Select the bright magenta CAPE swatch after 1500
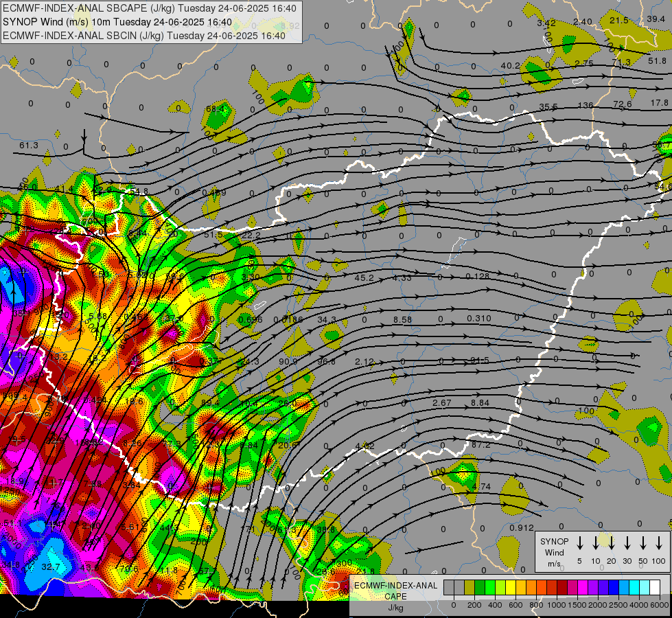The height and width of the screenshot is (618, 672). [583, 588]
